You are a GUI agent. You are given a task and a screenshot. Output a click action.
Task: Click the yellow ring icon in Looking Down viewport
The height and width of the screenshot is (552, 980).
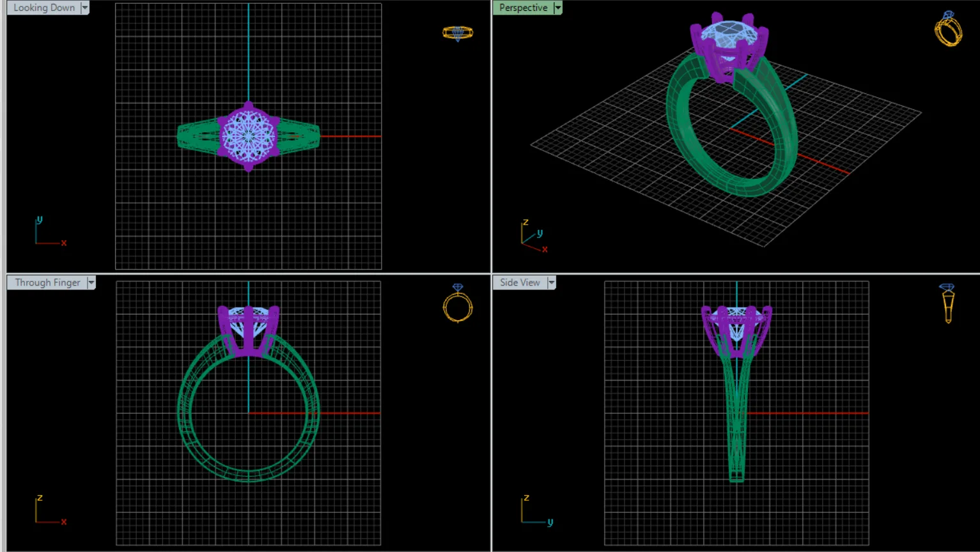tap(458, 33)
